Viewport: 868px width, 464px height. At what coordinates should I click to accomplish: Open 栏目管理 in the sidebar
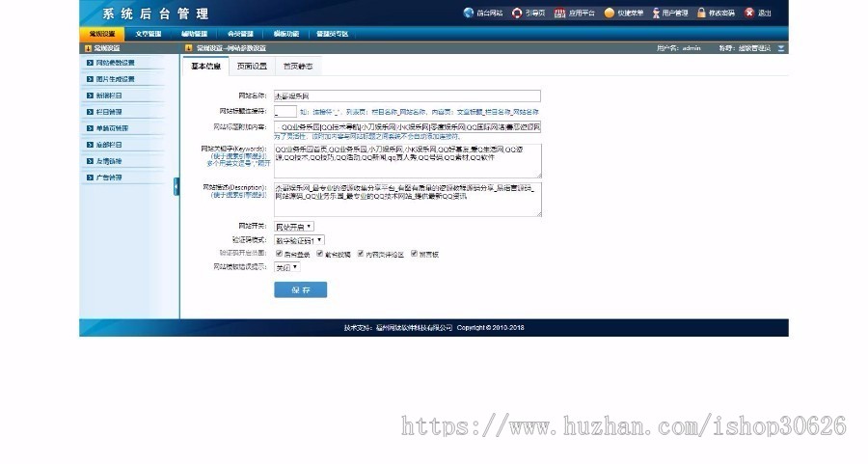point(109,112)
